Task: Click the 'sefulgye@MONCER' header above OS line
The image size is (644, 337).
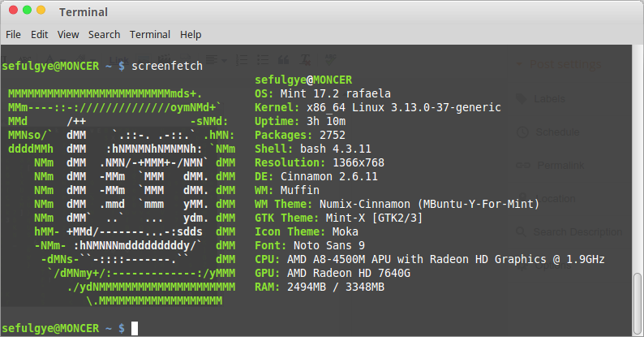Action: tap(303, 80)
